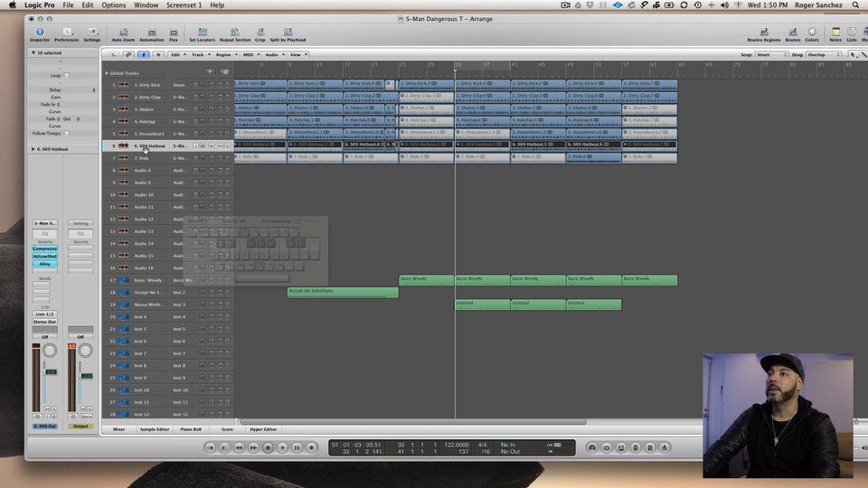
Task: Add a new track with plus button
Action: pyautogui.click(x=210, y=72)
